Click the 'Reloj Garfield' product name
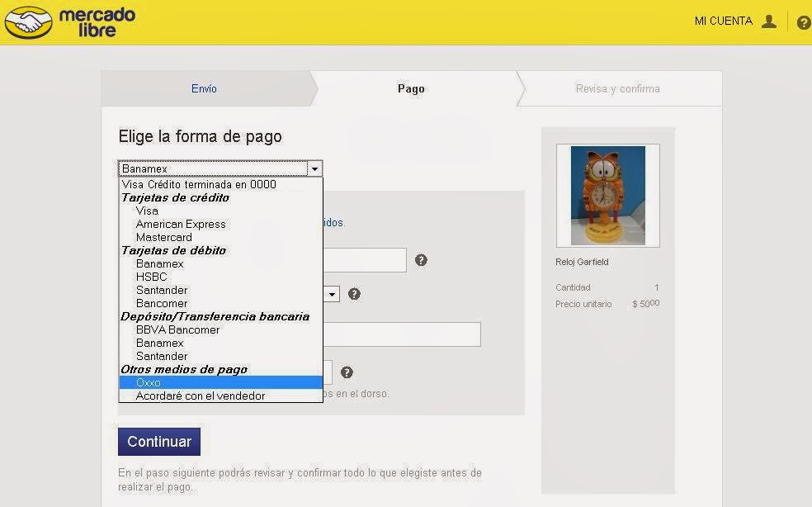 582,262
